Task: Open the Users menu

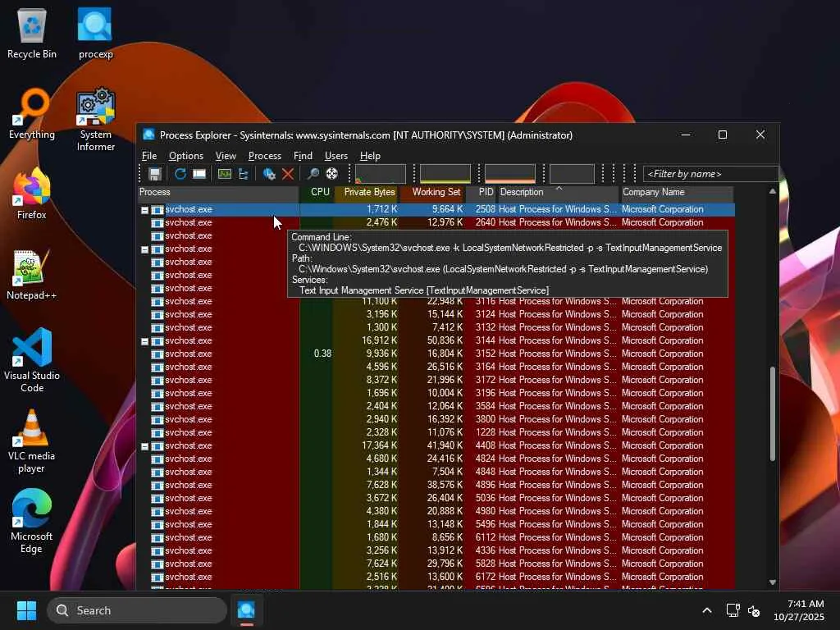Action: pos(336,156)
